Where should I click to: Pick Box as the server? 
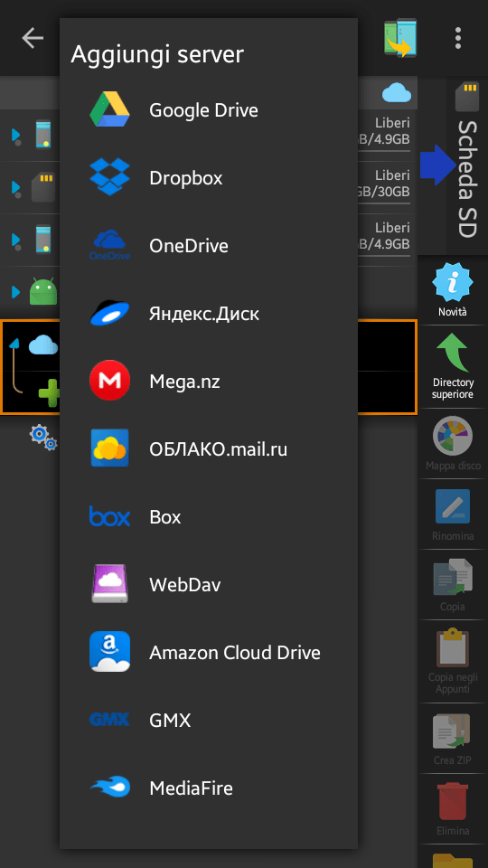(x=209, y=516)
